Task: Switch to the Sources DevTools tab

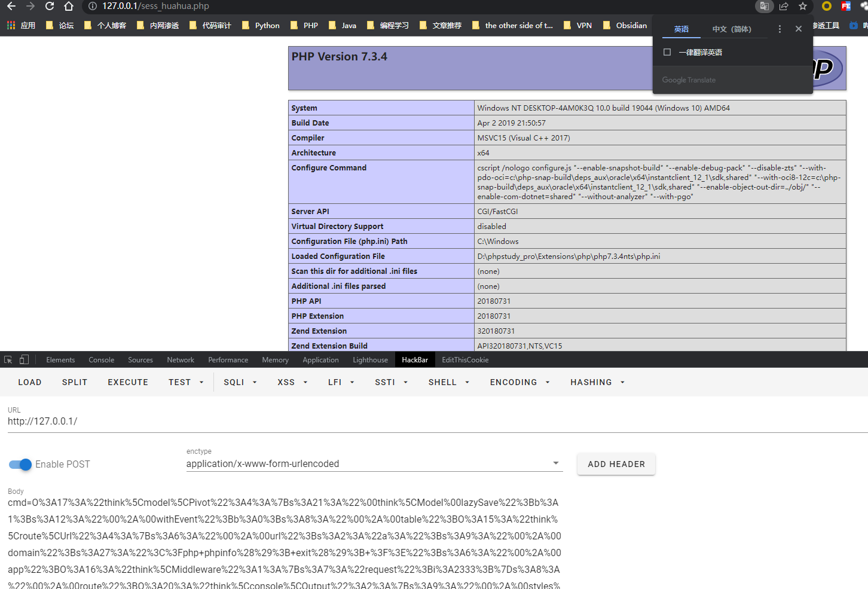Action: [x=140, y=360]
